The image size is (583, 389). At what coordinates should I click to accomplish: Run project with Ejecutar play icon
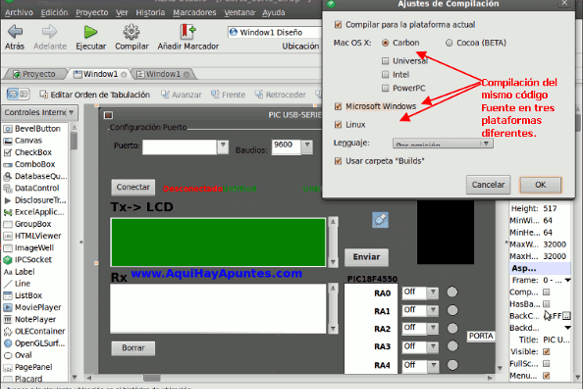click(x=90, y=32)
